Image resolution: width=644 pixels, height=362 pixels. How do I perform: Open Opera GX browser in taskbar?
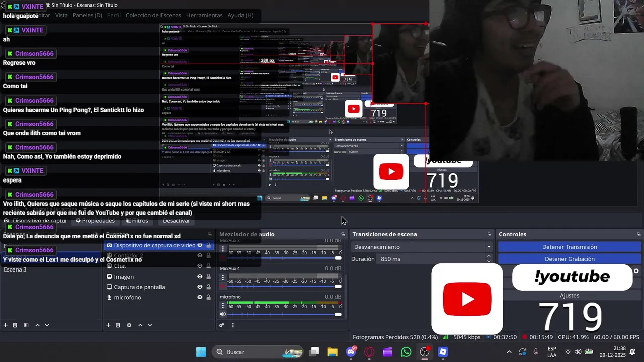pos(369,352)
